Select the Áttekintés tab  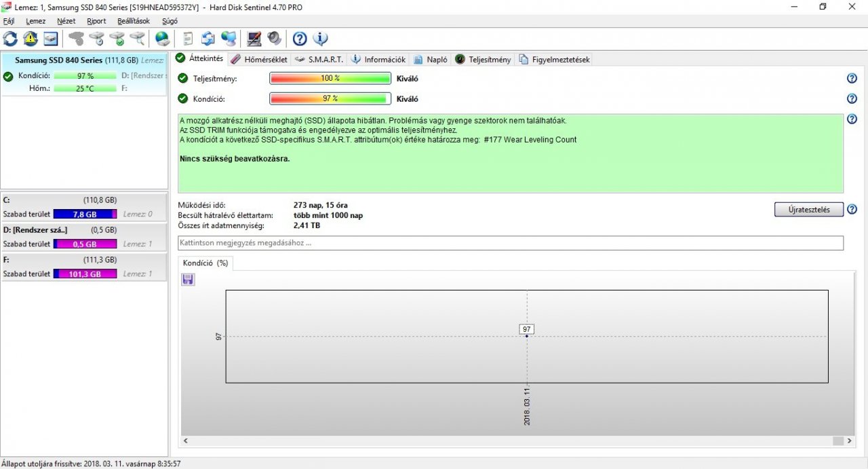click(199, 58)
